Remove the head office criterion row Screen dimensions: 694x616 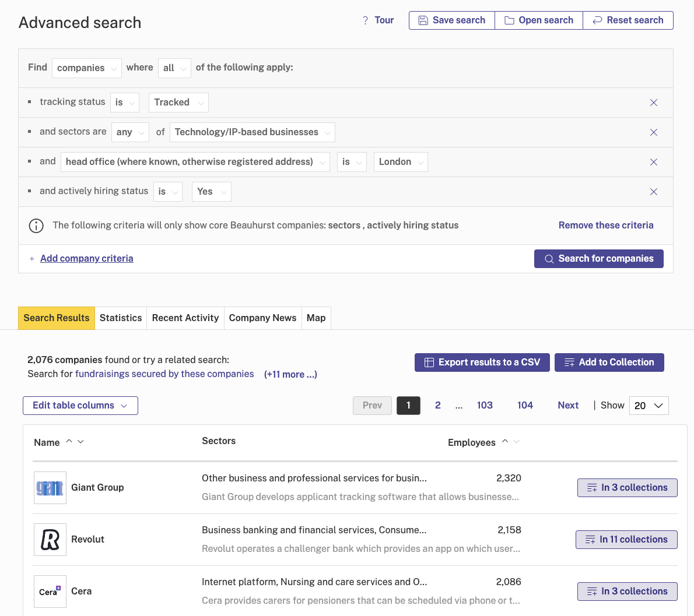pos(653,162)
